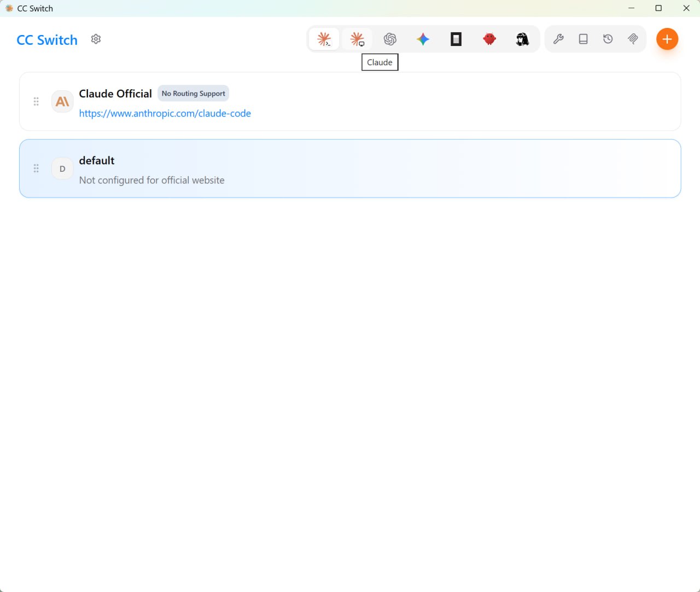Grab the drag handle of default provider
The height and width of the screenshot is (592, 700).
tap(36, 169)
